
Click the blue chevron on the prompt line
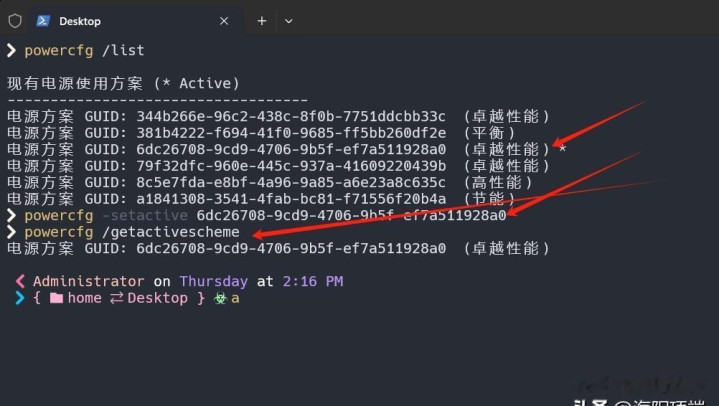click(20, 298)
